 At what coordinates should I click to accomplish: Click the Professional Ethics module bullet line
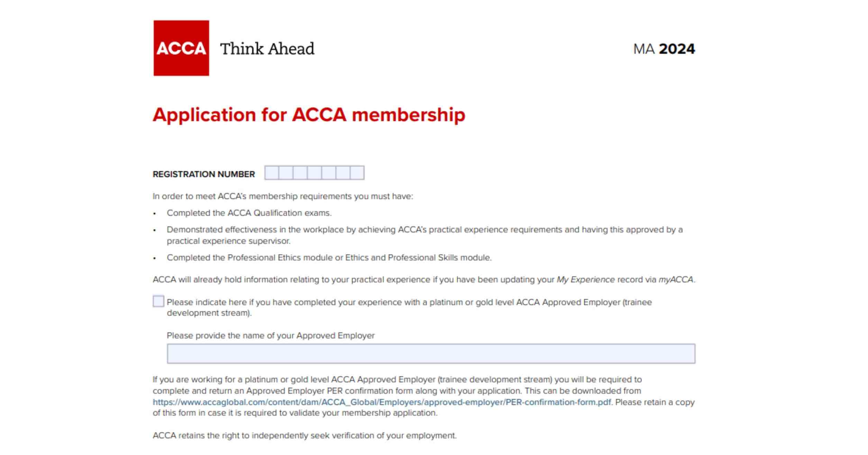click(x=329, y=258)
